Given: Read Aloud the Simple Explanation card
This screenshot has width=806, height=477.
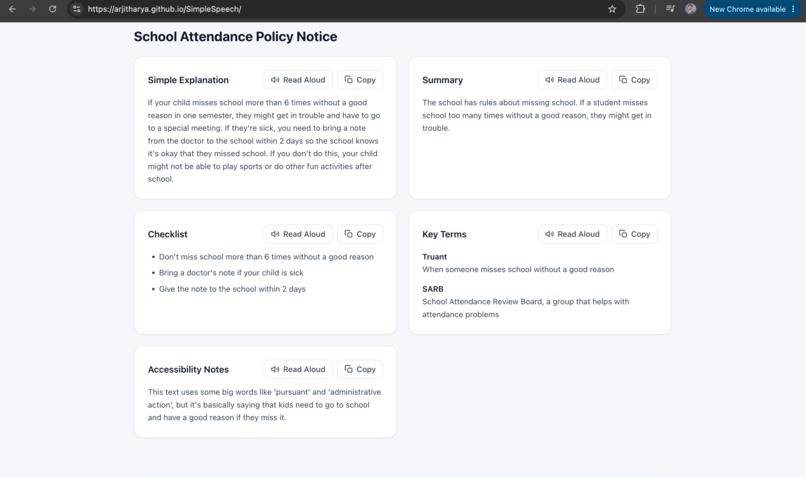Looking at the screenshot, I should 298,80.
